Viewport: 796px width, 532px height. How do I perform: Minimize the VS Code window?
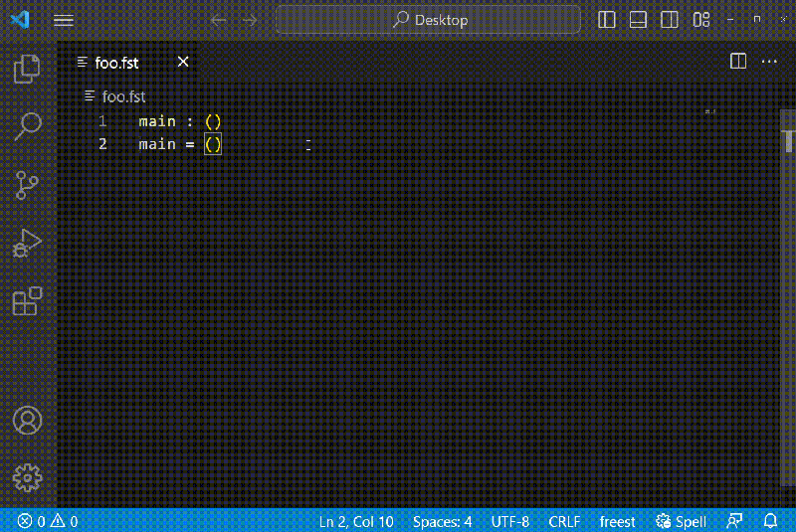730,20
